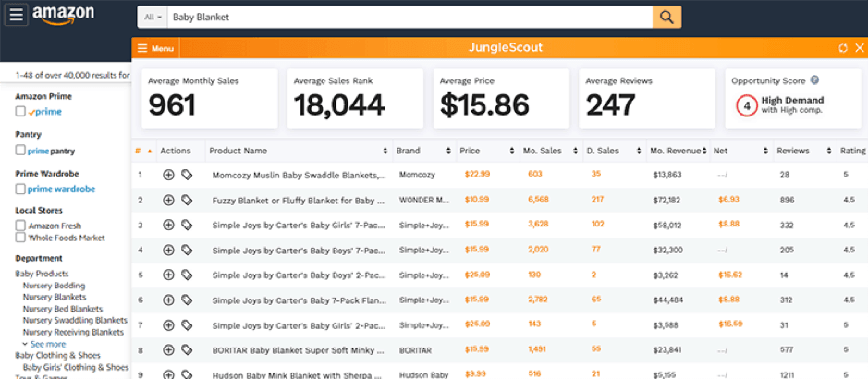Click the Average Price $15.86 card
This screenshot has width=868, height=379.
501,99
